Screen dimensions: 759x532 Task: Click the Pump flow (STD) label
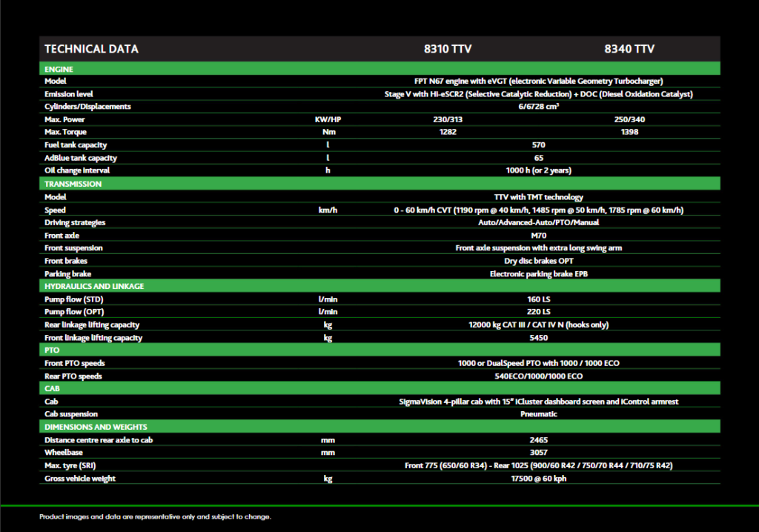click(74, 299)
